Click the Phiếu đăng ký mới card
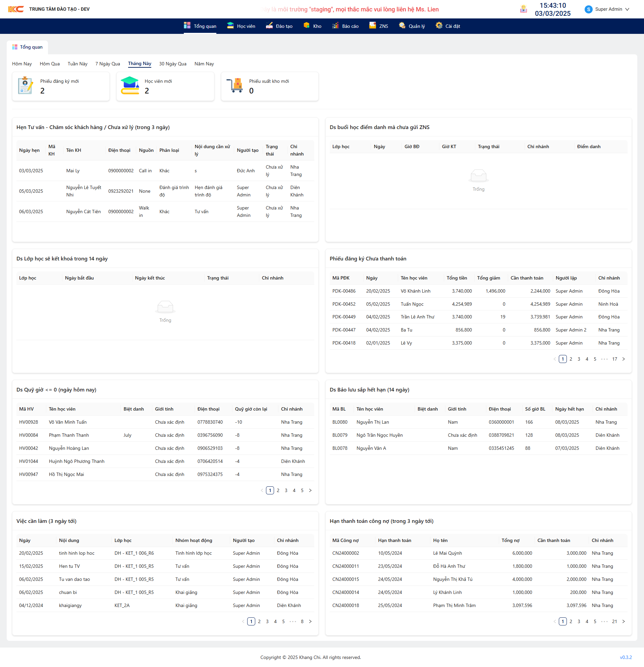This screenshot has height=667, width=644. coord(61,86)
